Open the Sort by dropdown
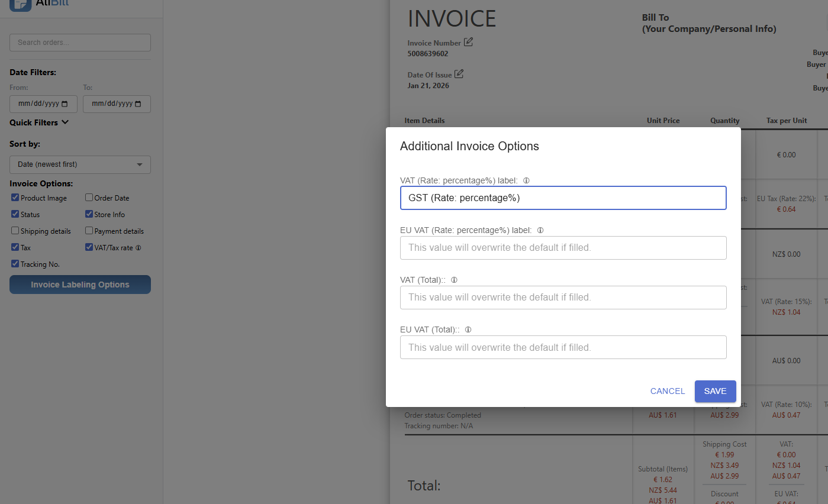This screenshot has width=828, height=504. click(x=80, y=164)
